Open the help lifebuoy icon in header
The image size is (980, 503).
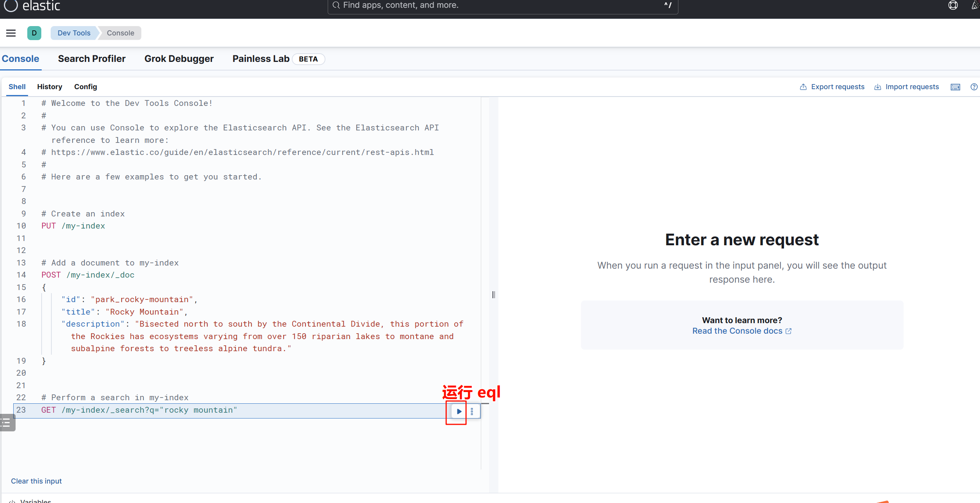click(953, 5)
